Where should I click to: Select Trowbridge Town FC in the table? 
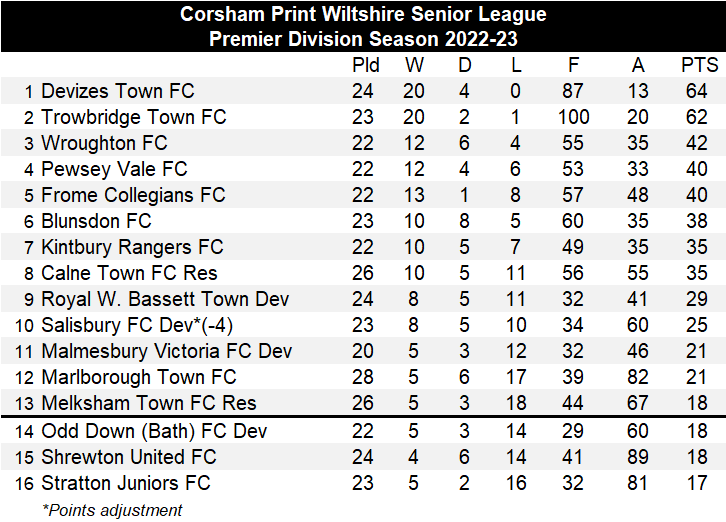[133, 117]
